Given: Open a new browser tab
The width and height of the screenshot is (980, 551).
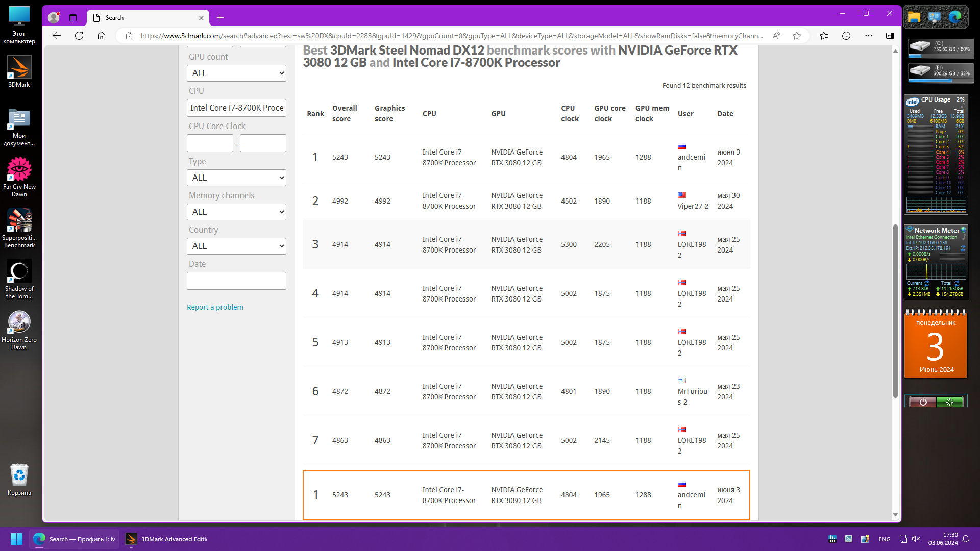Looking at the screenshot, I should 220,18.
